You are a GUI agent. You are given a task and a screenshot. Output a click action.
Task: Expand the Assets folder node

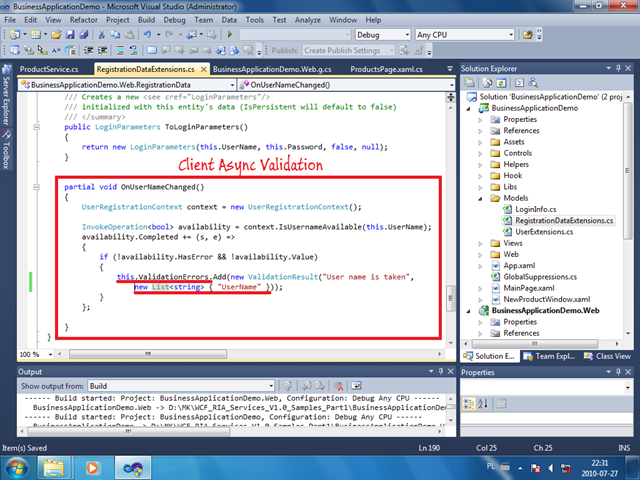click(480, 142)
